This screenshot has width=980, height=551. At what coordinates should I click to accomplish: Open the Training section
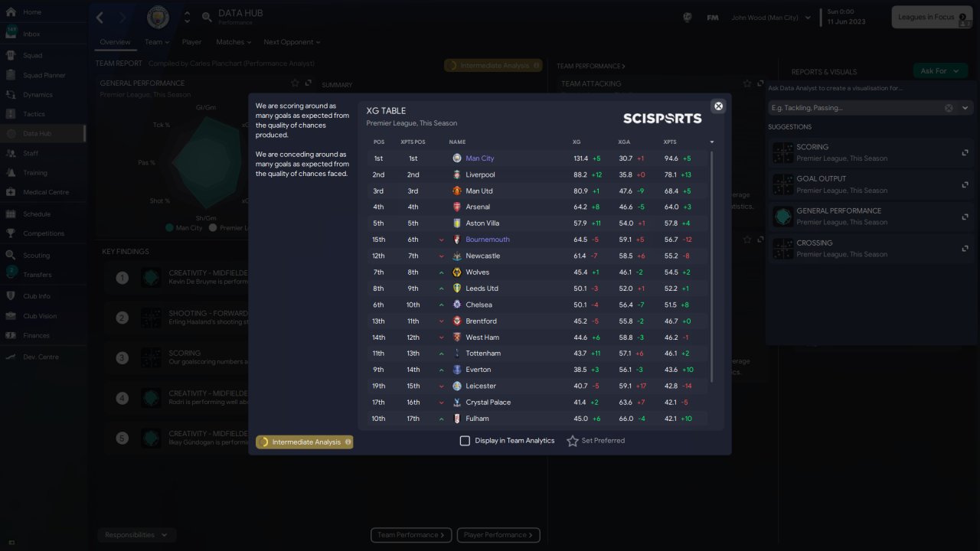point(34,173)
